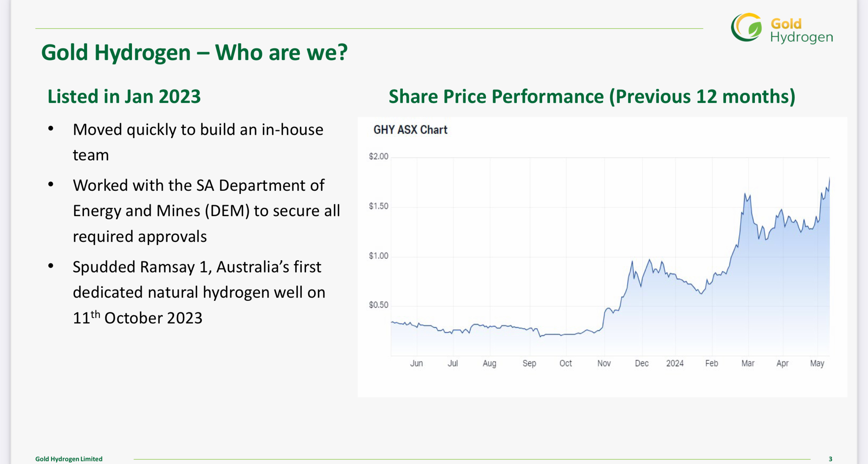Click the bullet about SA Department of Energy and Mines
The image size is (868, 464).
coord(206,211)
